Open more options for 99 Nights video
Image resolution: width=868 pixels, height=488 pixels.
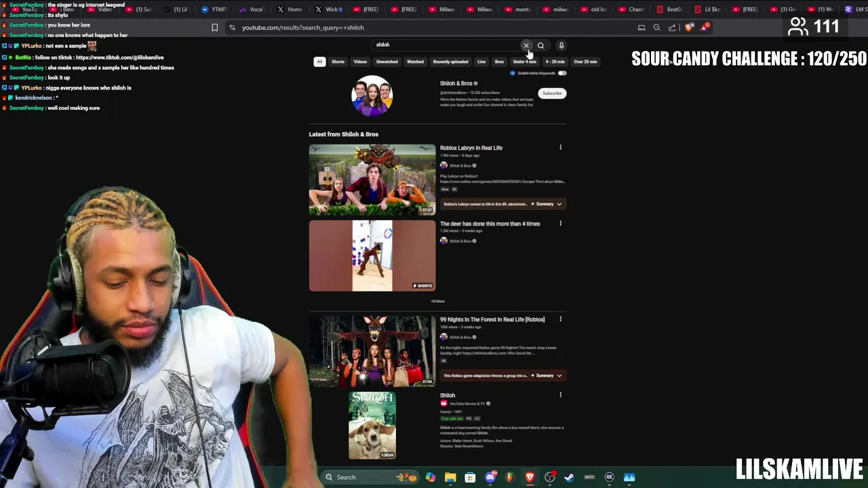pos(560,319)
